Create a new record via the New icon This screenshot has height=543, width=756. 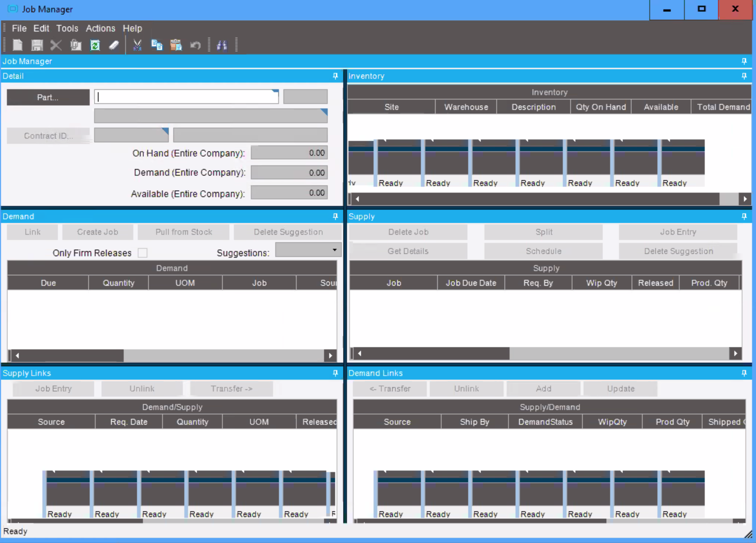click(x=17, y=45)
